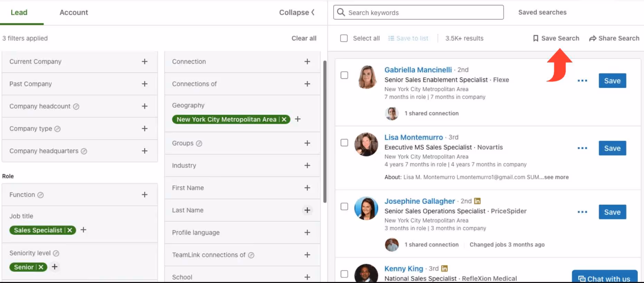Switch to the Account tab
This screenshot has width=644, height=283.
click(x=74, y=12)
